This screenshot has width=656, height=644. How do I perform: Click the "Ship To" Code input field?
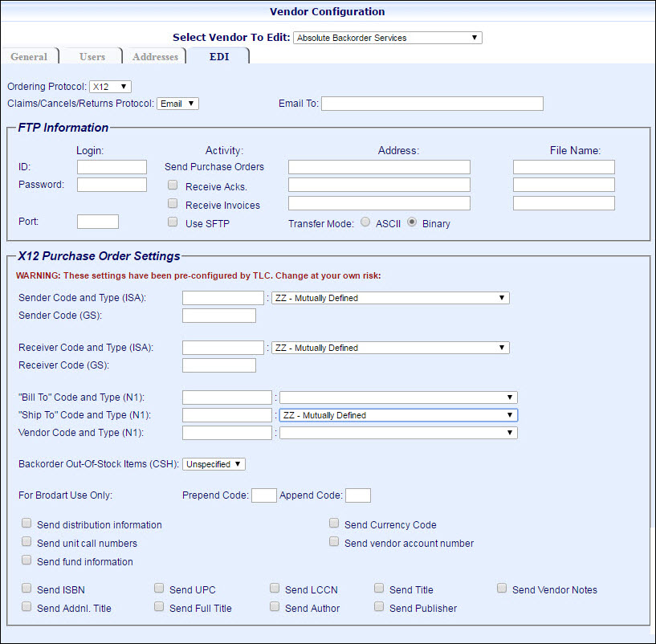click(x=227, y=415)
